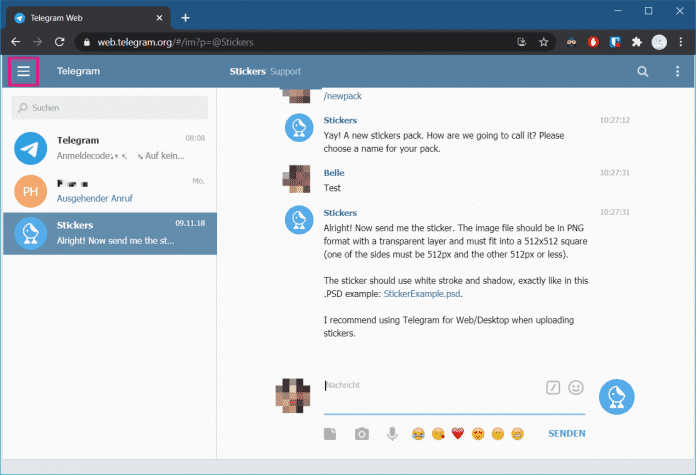The image size is (696, 475).
Task: Open a new browser tab
Action: (x=185, y=17)
